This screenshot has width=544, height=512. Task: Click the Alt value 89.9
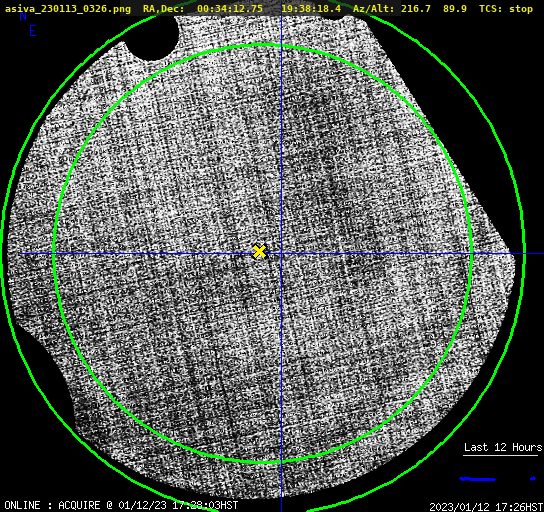pyautogui.click(x=455, y=9)
